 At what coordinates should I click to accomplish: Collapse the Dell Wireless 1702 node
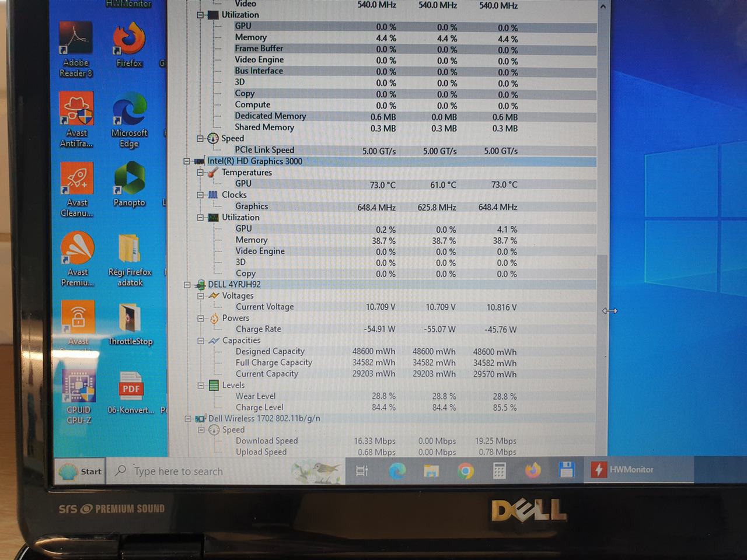(x=188, y=419)
